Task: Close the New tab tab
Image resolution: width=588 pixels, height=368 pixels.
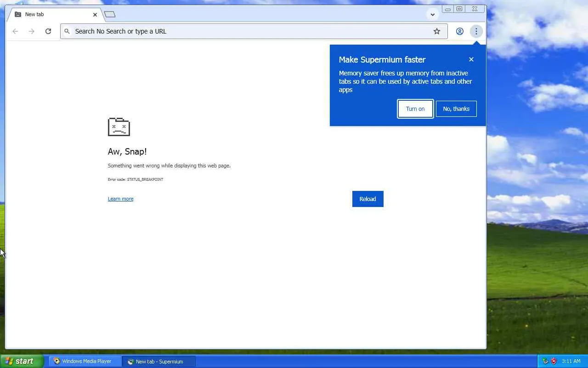Action: [95, 14]
